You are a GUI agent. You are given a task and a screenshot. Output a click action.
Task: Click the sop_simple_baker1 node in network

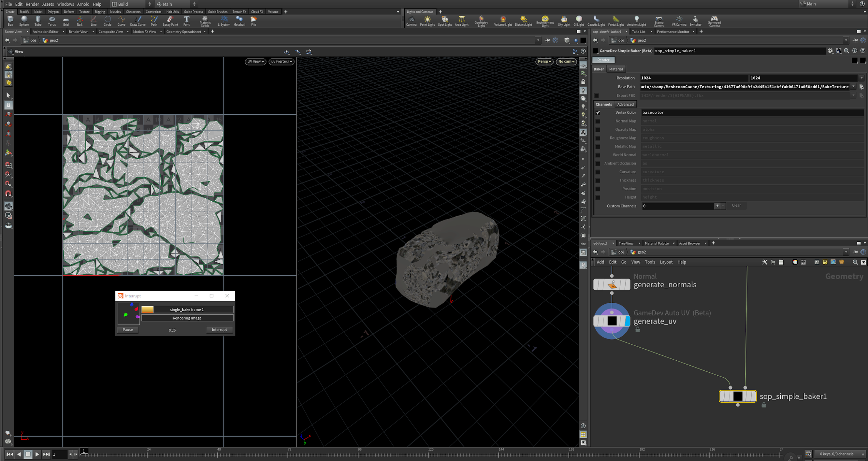coord(738,396)
